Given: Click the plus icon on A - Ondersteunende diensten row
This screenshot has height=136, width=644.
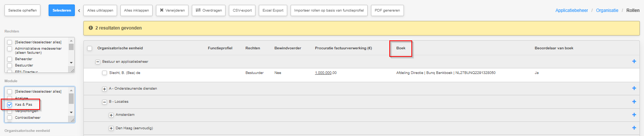Looking at the screenshot, I should pos(634,88).
